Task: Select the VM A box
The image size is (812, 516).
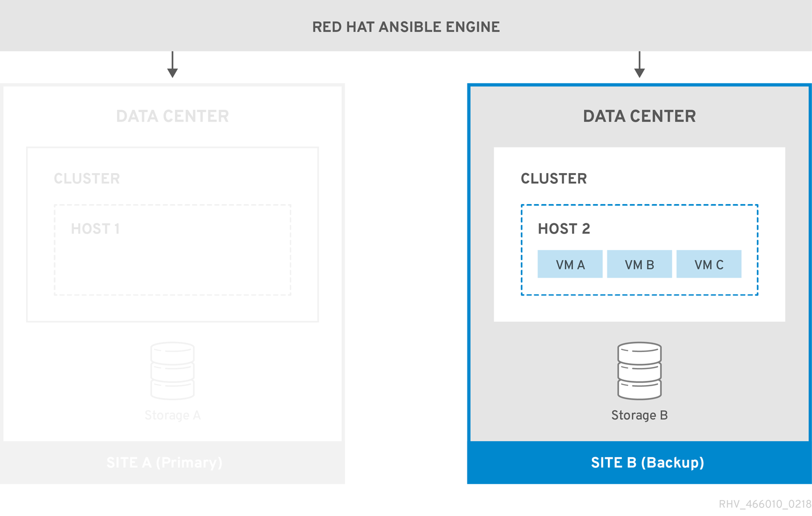Action: pyautogui.click(x=570, y=264)
